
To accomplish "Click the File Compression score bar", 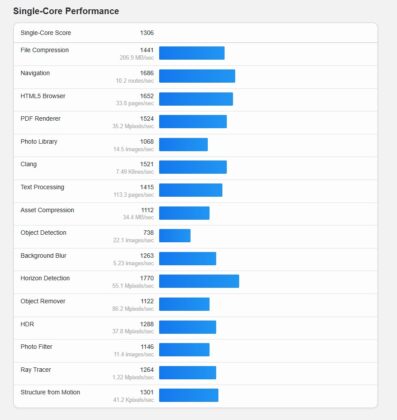I will tap(192, 53).
